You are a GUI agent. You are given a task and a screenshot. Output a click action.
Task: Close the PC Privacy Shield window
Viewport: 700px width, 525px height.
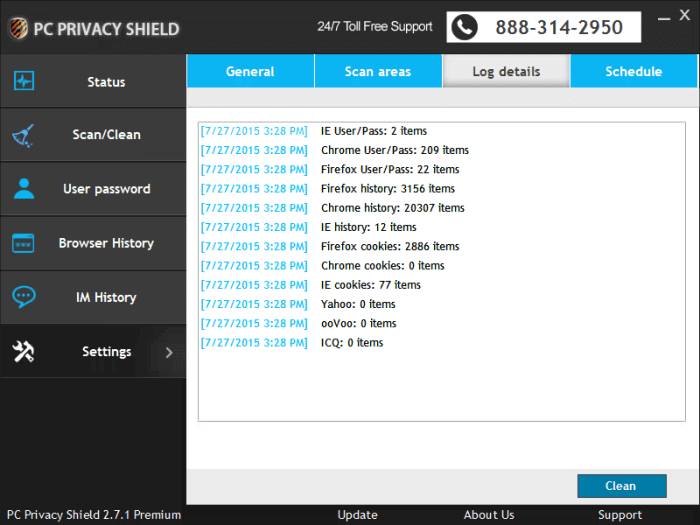[x=685, y=15]
